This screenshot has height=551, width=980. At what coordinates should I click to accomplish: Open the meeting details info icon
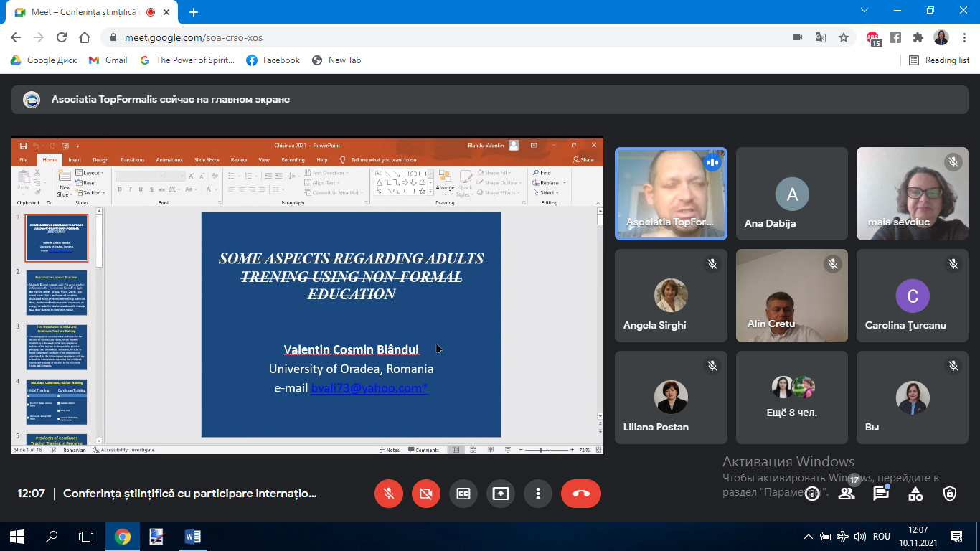(812, 494)
